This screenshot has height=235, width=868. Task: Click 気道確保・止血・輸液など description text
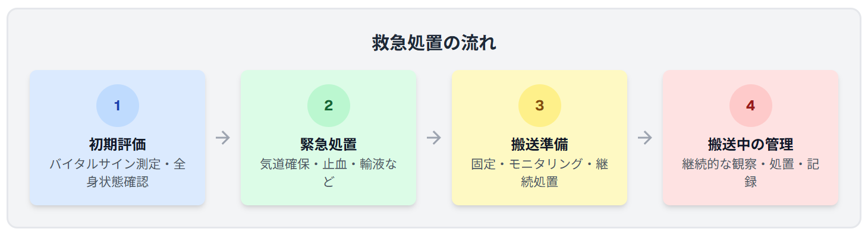[x=329, y=173]
